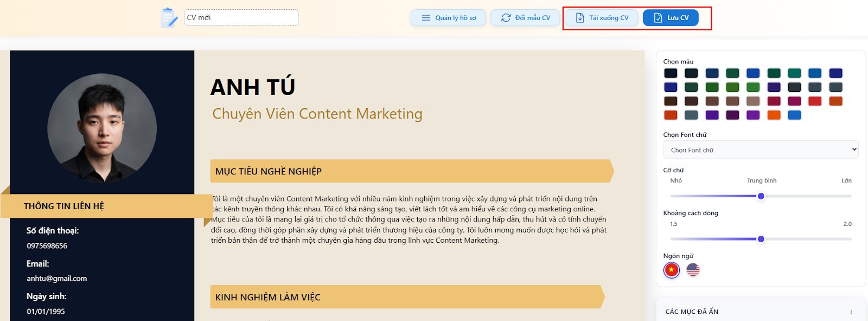
Task: Click the profile photo of Anh Tú
Action: point(102,128)
